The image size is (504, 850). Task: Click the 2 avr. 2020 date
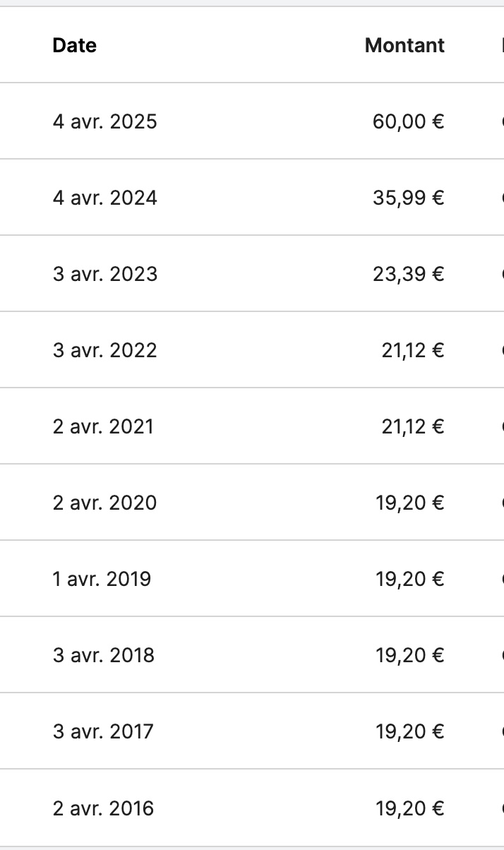(x=104, y=503)
